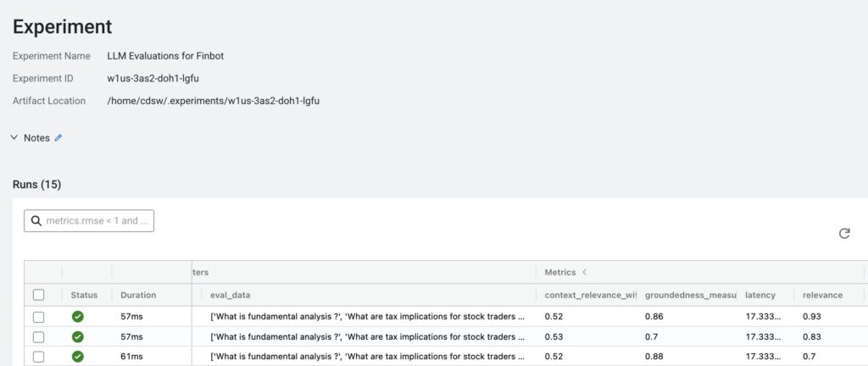Click the search magnifier icon
Viewport: 868px width, 366px height.
(x=36, y=220)
